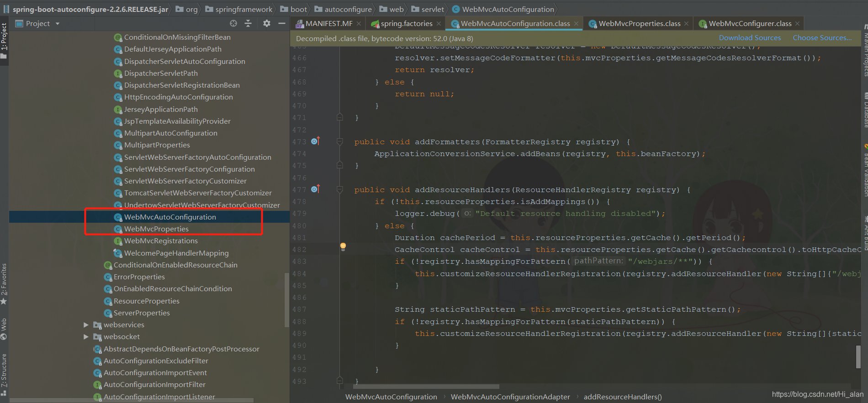This screenshot has width=868, height=403.
Task: Close the spring.factories tab
Action: [439, 24]
